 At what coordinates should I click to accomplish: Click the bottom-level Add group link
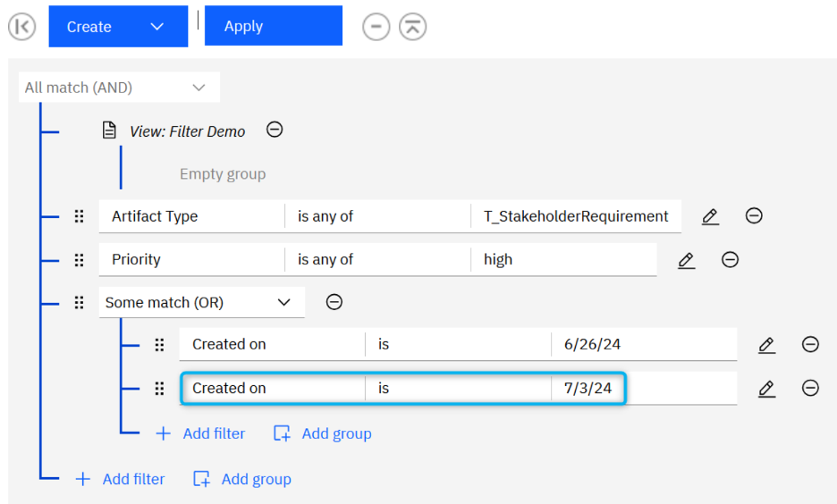242,479
